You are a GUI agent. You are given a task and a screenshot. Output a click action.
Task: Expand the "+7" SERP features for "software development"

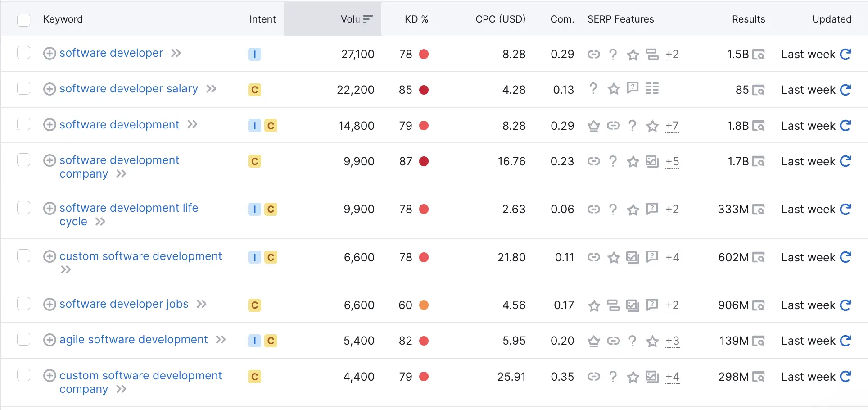point(672,126)
